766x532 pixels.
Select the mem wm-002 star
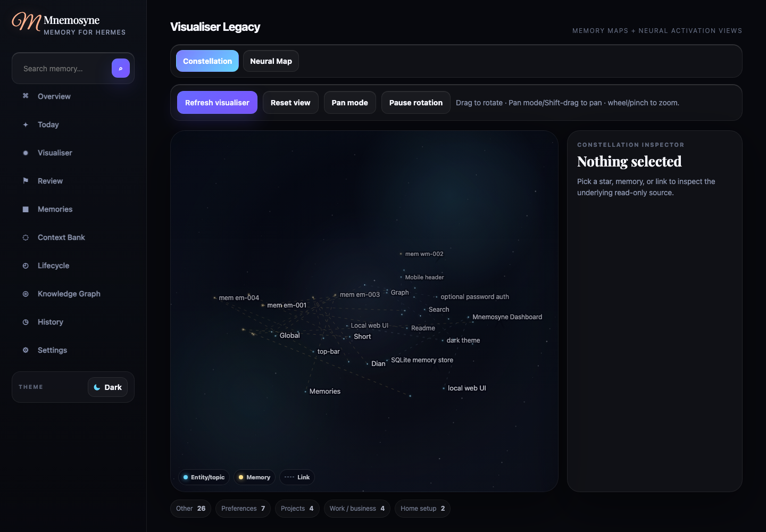click(x=401, y=254)
